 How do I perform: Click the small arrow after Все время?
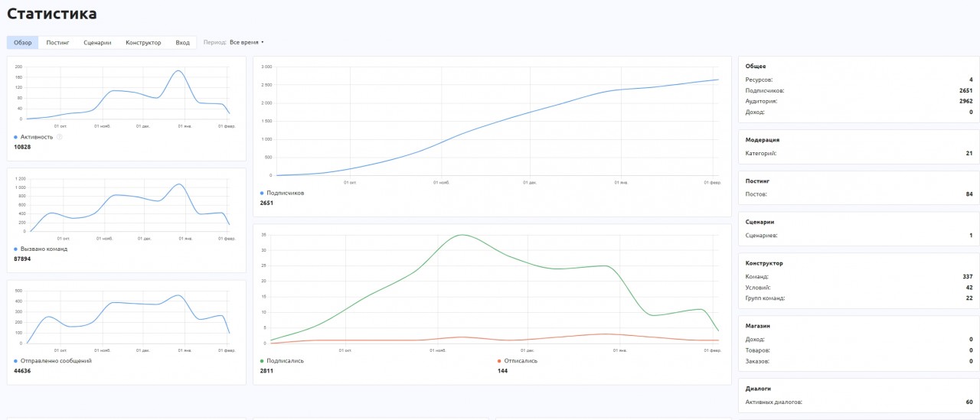click(263, 43)
